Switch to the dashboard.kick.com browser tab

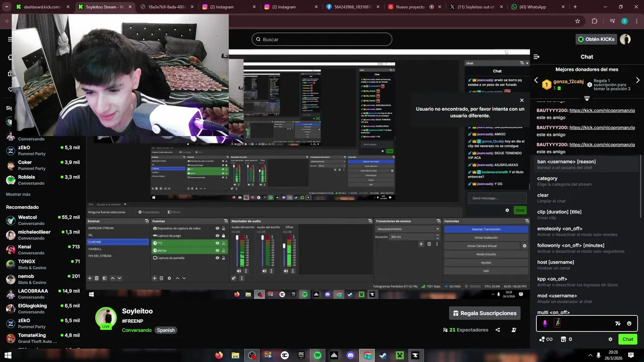pyautogui.click(x=42, y=7)
